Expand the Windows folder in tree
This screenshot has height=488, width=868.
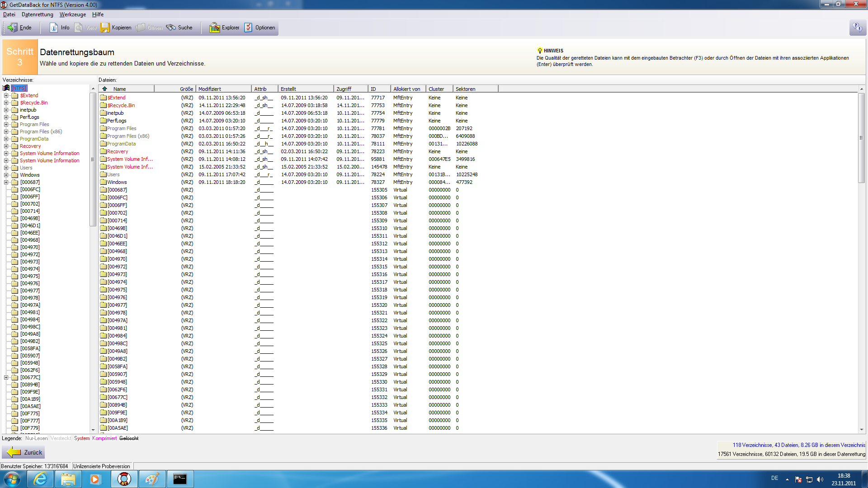point(6,175)
